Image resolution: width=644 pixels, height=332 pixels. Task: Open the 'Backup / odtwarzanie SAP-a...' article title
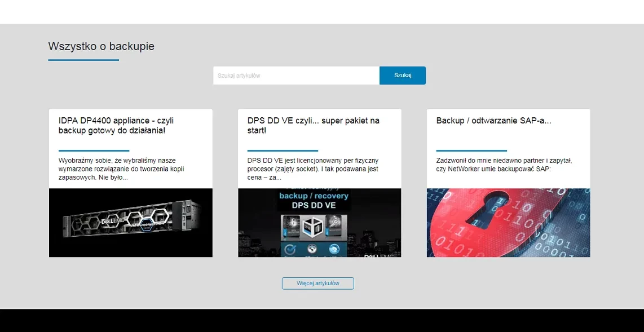(493, 121)
